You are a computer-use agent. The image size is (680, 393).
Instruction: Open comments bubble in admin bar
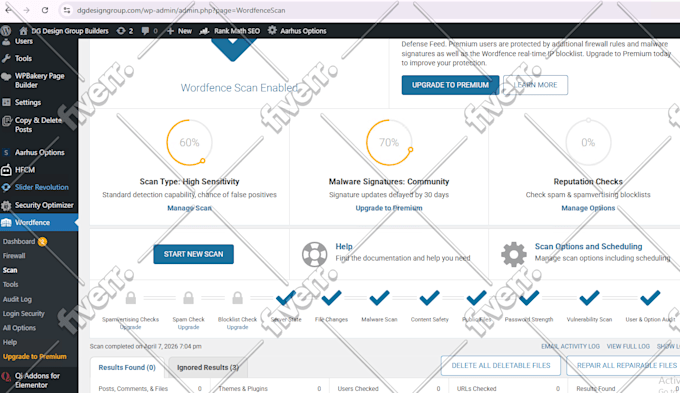[150, 31]
